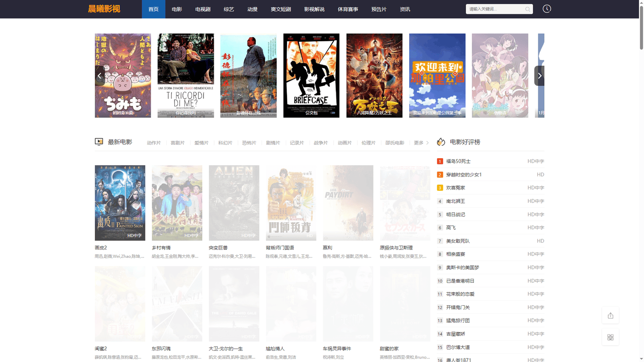
Task: Click the 大卫·戈尔的一生 movie title
Action: (226, 349)
